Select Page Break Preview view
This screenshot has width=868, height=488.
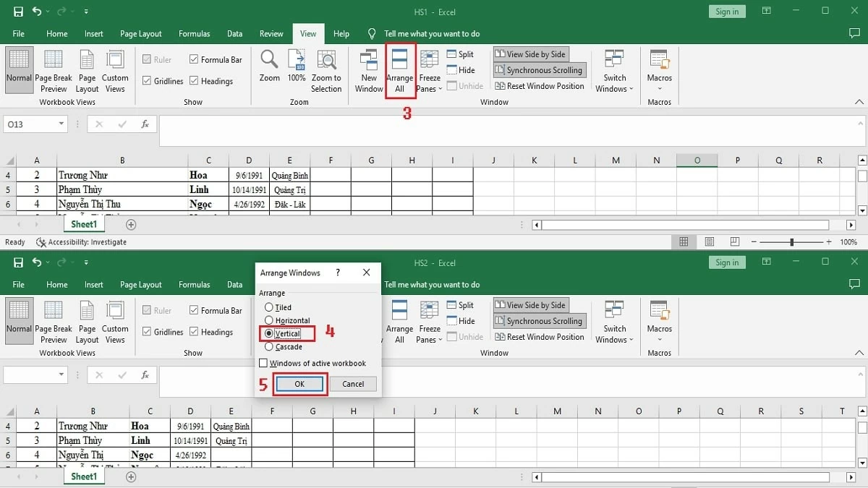(x=53, y=70)
